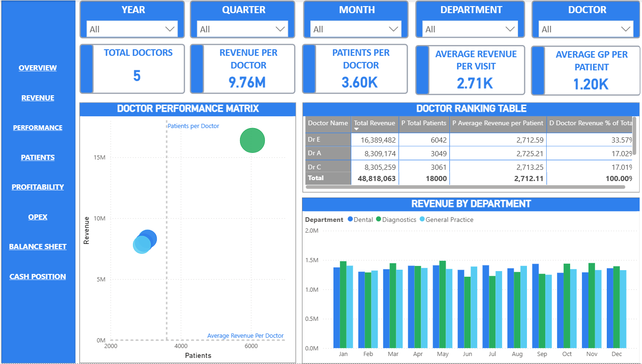The height and width of the screenshot is (364, 642).
Task: Select the Jun Diagnostics bar
Action: click(x=467, y=312)
